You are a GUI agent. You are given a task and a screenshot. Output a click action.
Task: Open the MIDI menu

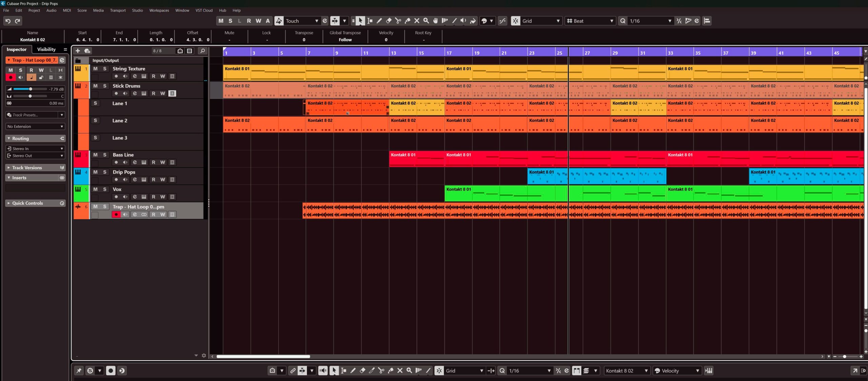(x=67, y=10)
